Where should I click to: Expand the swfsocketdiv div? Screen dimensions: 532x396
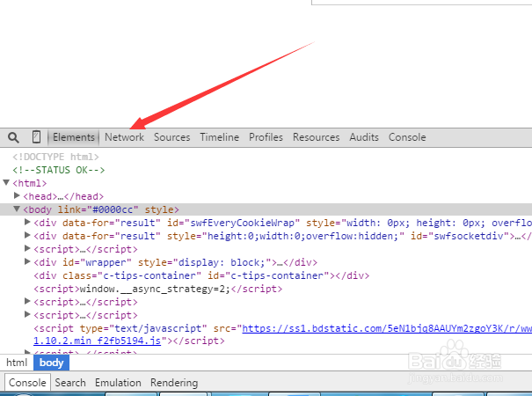pos(27,235)
